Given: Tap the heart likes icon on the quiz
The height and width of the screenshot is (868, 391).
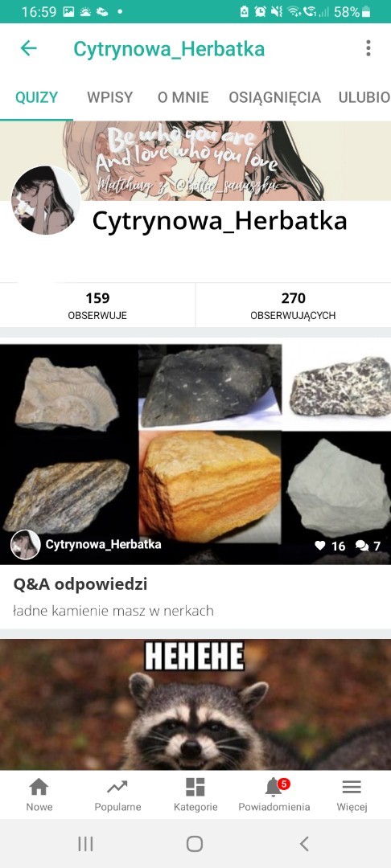Looking at the screenshot, I should (320, 546).
